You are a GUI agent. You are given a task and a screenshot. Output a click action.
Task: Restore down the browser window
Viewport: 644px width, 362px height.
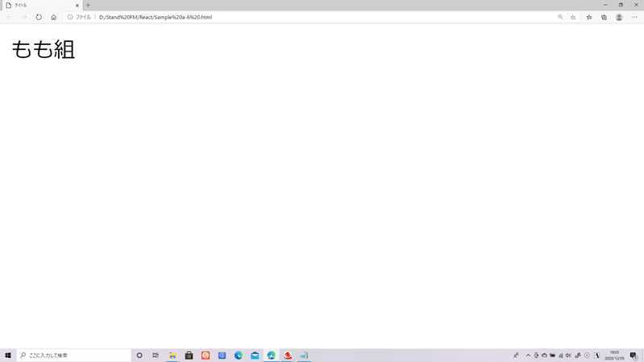tap(621, 5)
